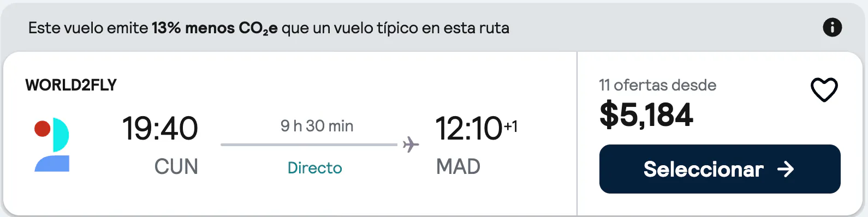The height and width of the screenshot is (217, 868).
Task: Click the +1 day arrival indicator
Action: (x=510, y=126)
